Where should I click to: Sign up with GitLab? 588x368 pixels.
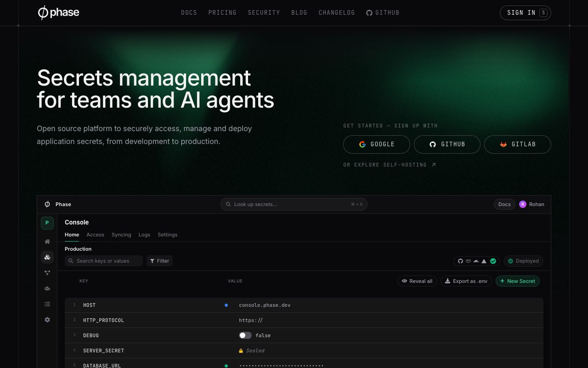coord(518,144)
